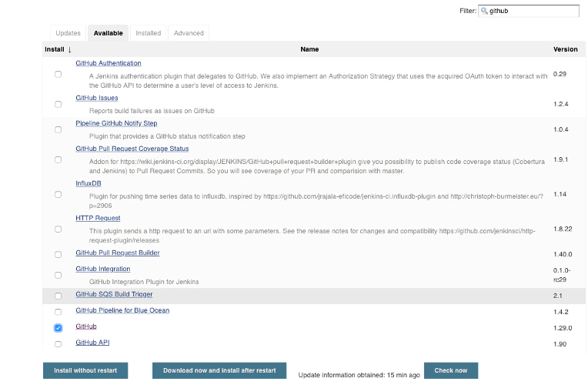Uncheck the GitHub plugin checkbox
Screen dimensions: 588x385
(58, 328)
